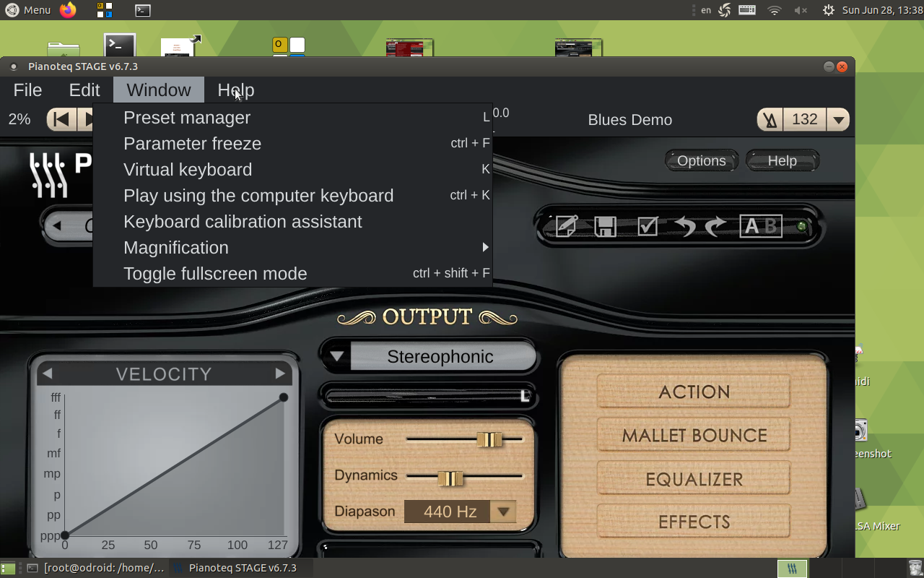
Task: Open the Edit menu
Action: pyautogui.click(x=84, y=90)
